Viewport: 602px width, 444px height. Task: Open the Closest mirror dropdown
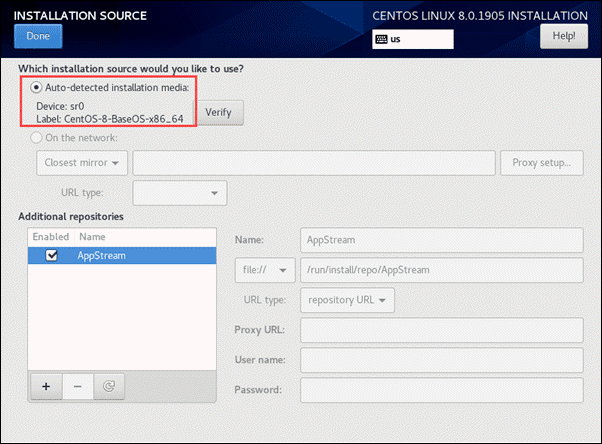(x=82, y=163)
